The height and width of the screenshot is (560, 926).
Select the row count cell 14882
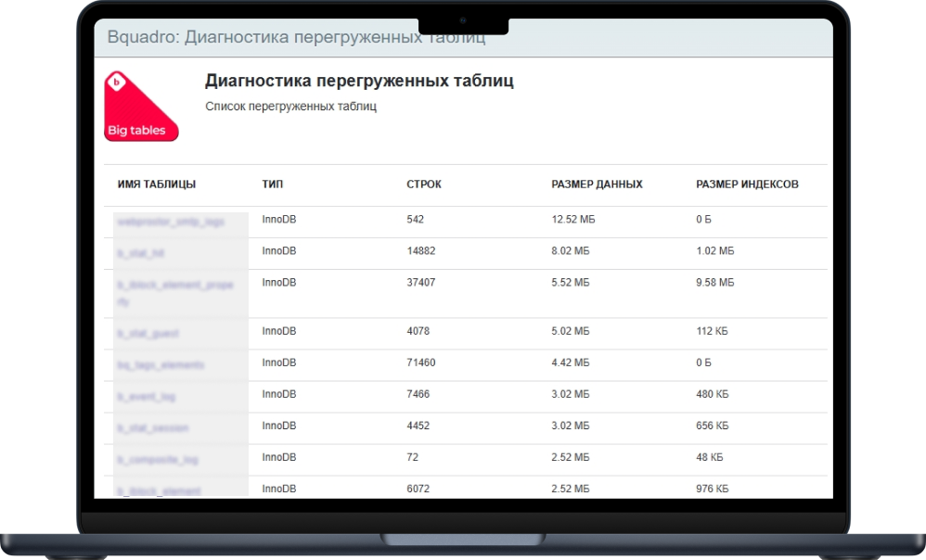[x=421, y=251]
